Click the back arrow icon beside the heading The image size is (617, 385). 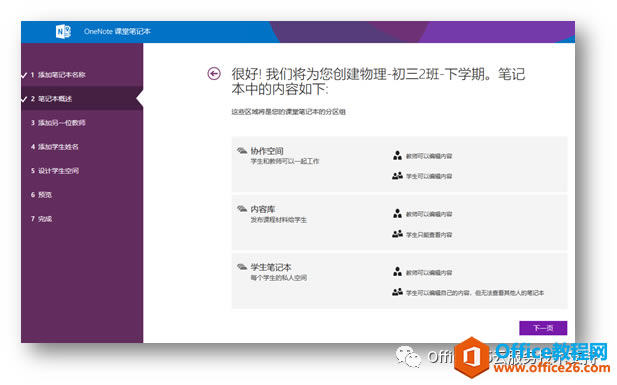point(214,73)
